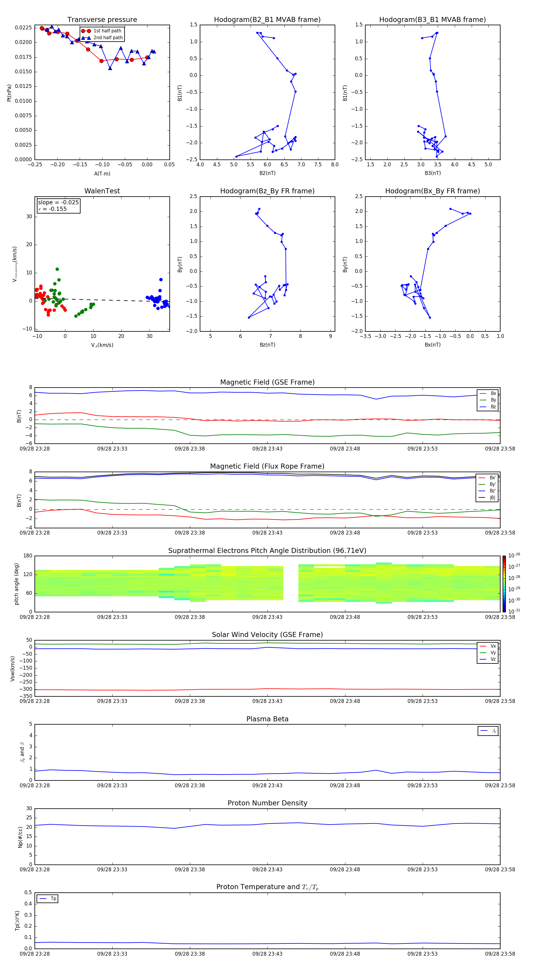
Task: Click the Plasma Beta legend box
Action: (488, 731)
